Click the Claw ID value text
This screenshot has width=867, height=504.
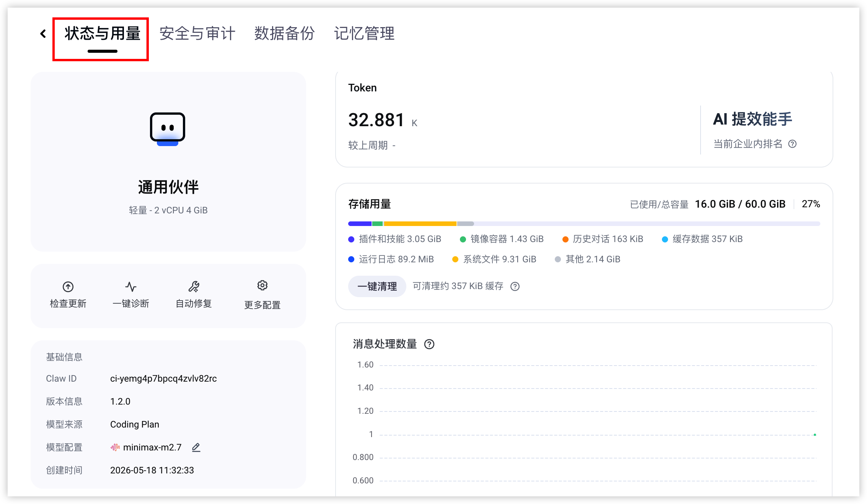[x=163, y=379]
